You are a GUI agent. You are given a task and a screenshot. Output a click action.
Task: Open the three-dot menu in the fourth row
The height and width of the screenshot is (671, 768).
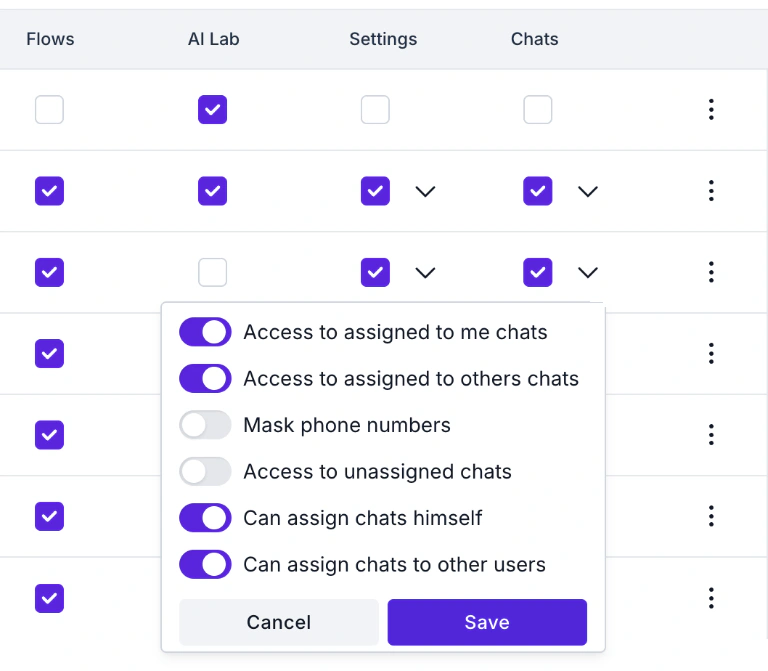711,353
